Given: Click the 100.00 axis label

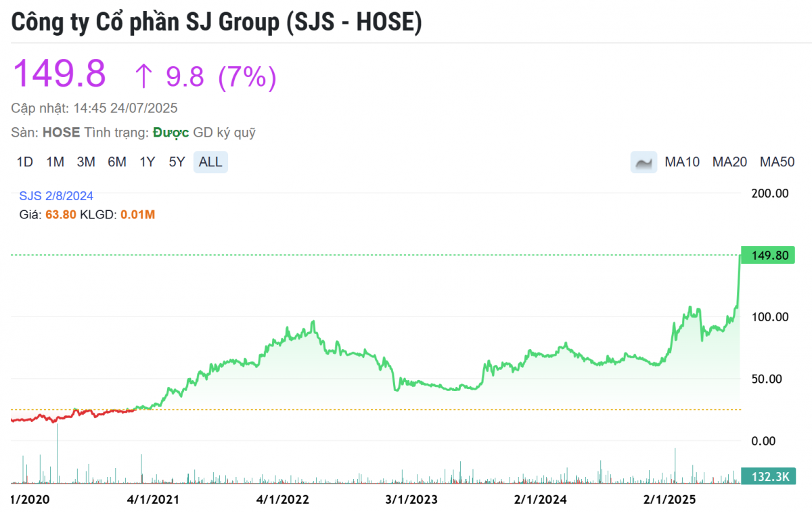Looking at the screenshot, I should 771,317.
